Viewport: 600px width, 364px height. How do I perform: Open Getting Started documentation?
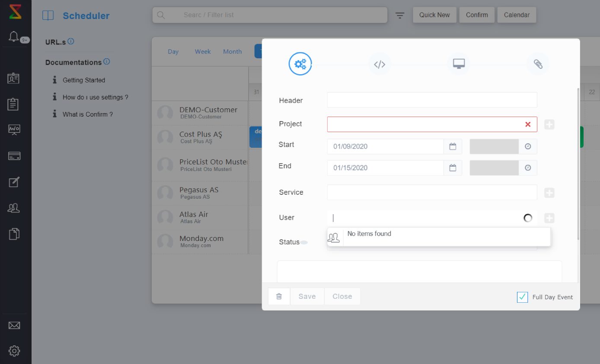[x=84, y=80]
